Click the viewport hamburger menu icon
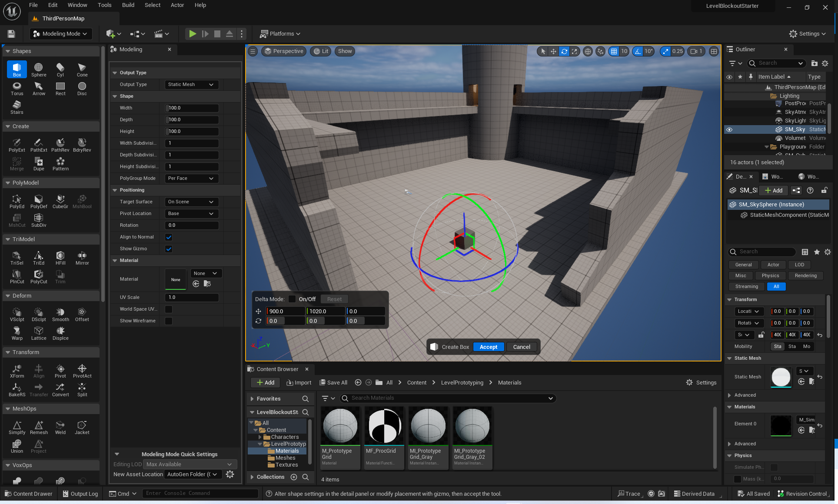 253,51
